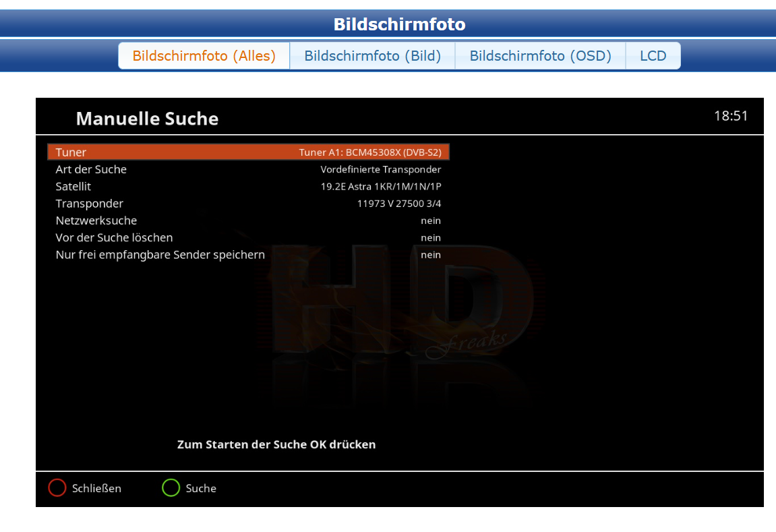This screenshot has height=532, width=776.
Task: Toggle the Vor der Suche löschen value
Action: point(431,238)
